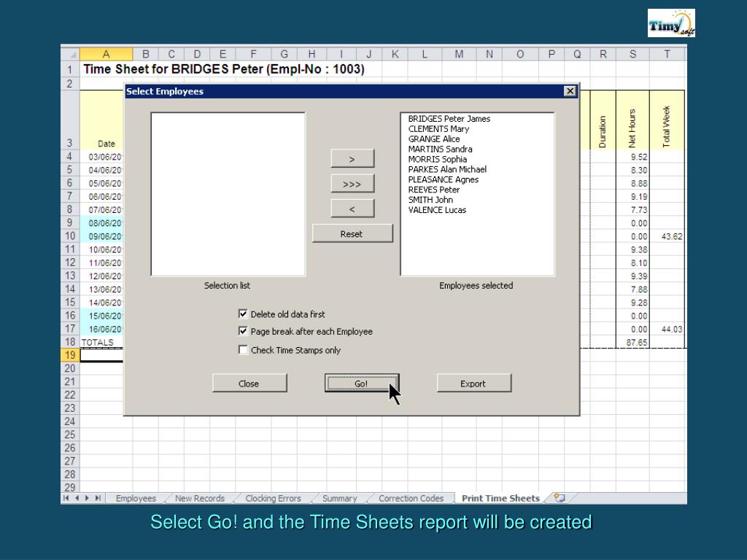The height and width of the screenshot is (560, 747).
Task: Jump to last sheet with navigation arrow
Action: [x=98, y=498]
